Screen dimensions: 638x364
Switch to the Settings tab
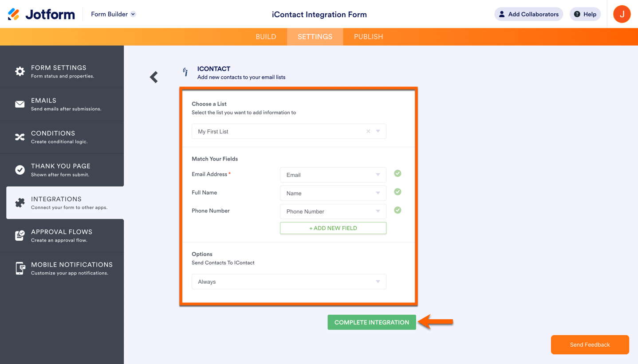pyautogui.click(x=315, y=37)
